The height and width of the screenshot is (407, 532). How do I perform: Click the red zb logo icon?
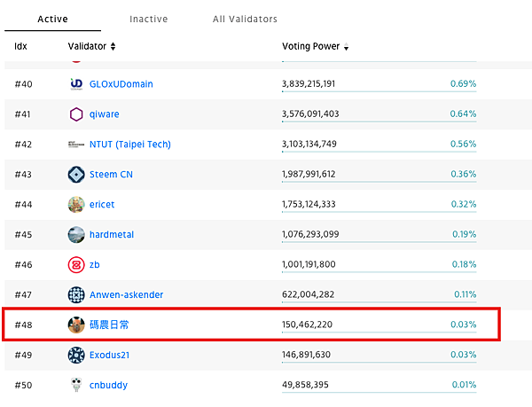76,265
